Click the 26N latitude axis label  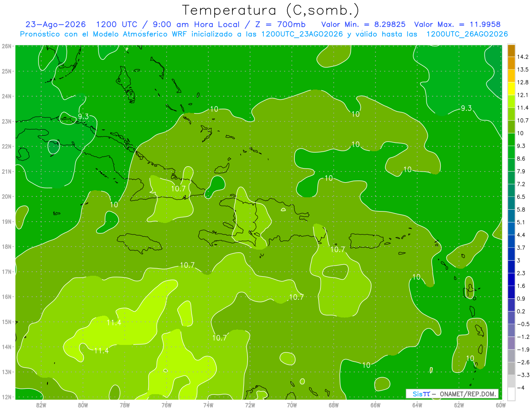point(7,46)
